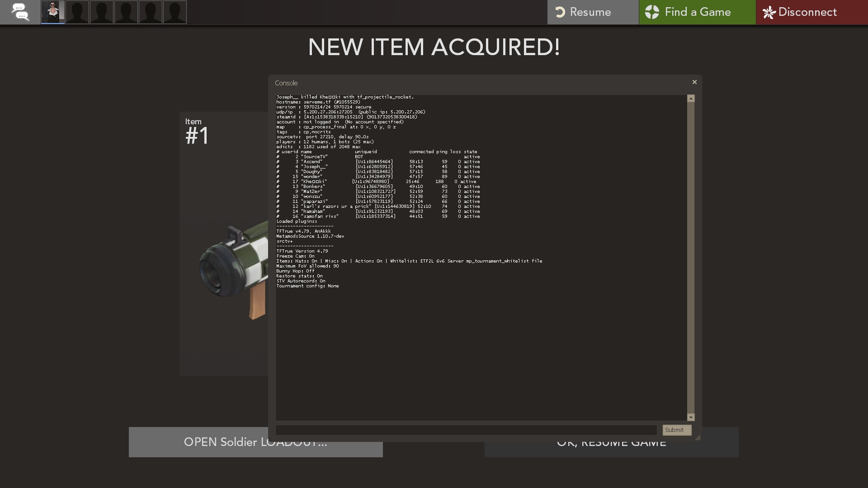This screenshot has width=868, height=488.
Task: Click the 'samofan rivs' player row in console
Action: click(378, 216)
